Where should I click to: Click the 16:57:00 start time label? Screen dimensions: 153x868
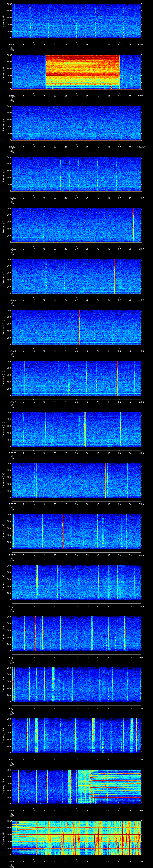pyautogui.click(x=12, y=44)
